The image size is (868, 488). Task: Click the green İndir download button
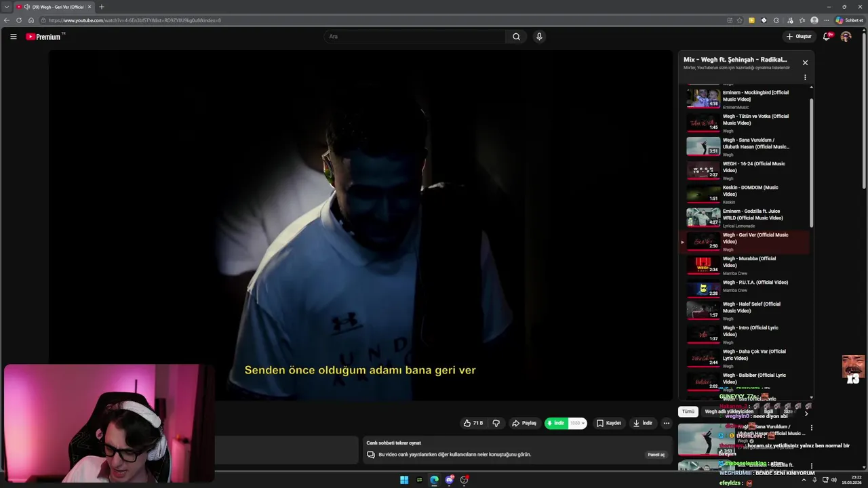tap(556, 423)
